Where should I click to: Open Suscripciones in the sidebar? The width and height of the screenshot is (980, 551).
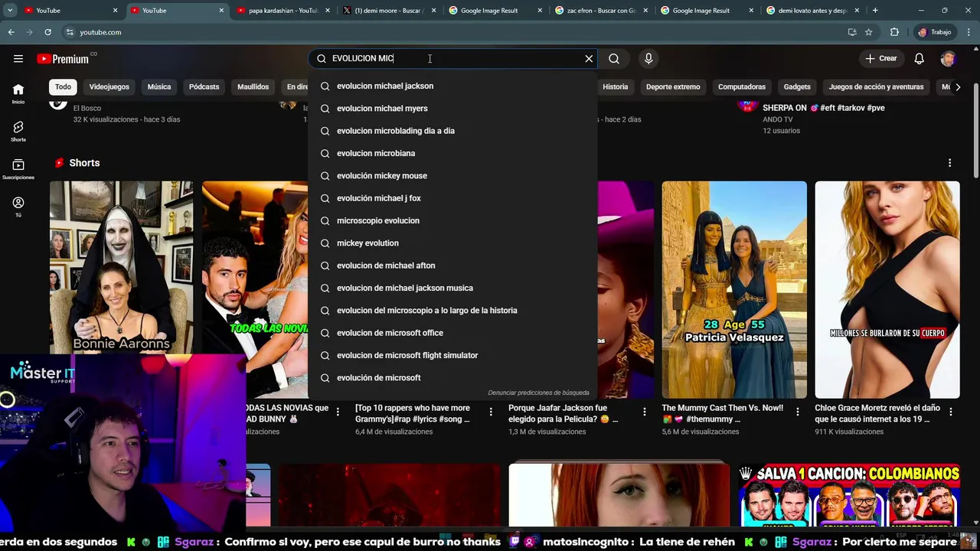18,169
